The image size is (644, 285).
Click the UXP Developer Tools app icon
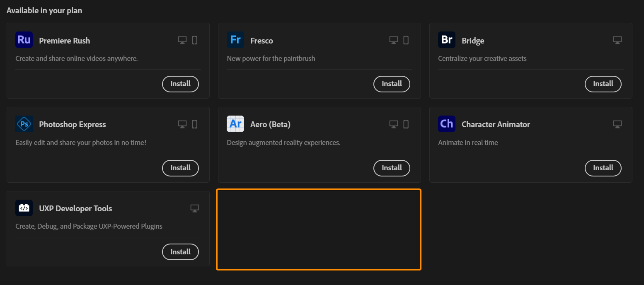[x=24, y=208]
